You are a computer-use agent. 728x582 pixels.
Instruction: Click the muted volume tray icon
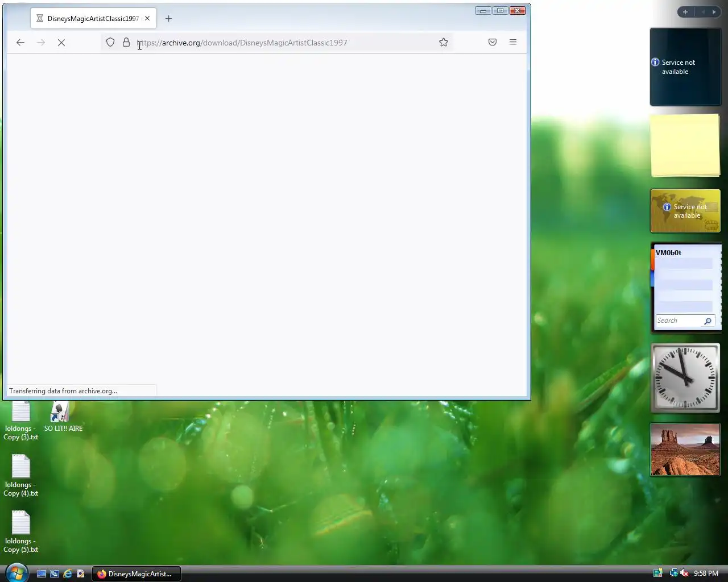pos(684,573)
